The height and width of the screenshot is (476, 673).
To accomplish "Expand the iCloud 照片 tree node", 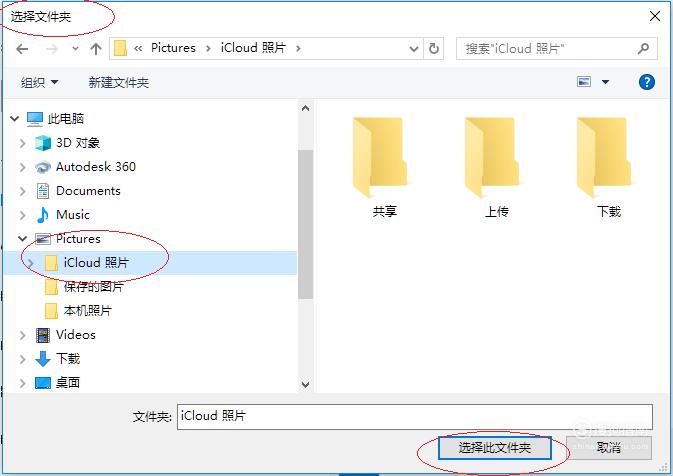I will tap(30, 263).
